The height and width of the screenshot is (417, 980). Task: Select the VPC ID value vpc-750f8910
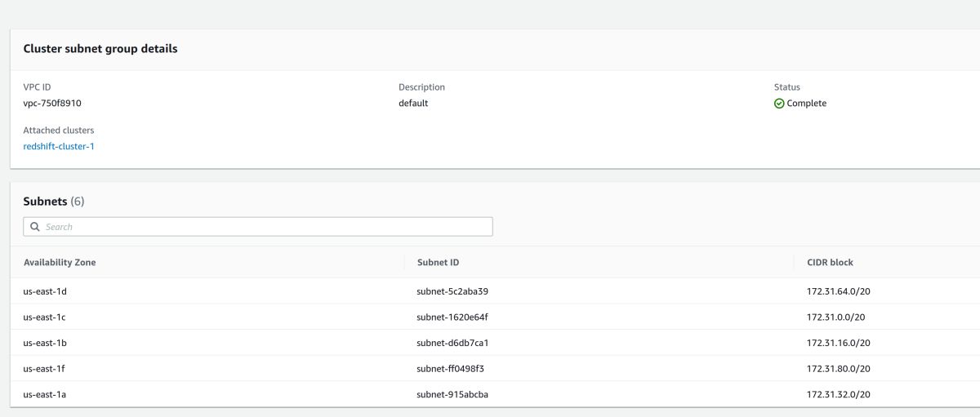52,104
